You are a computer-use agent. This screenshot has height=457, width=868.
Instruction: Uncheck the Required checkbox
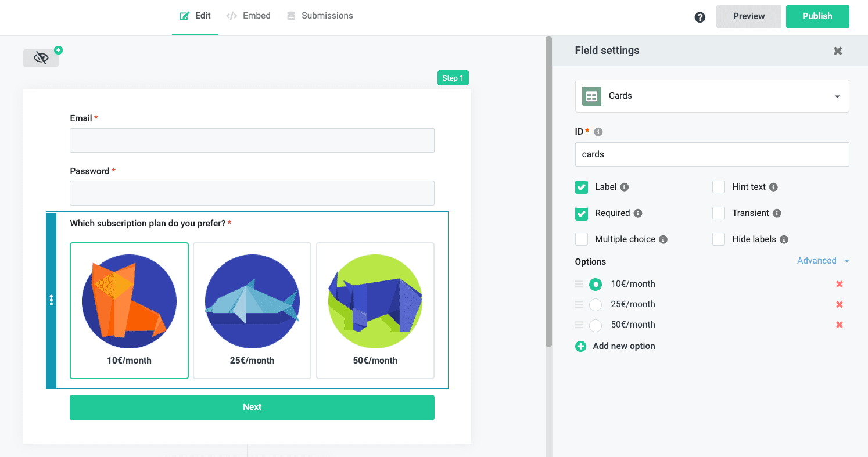pyautogui.click(x=582, y=213)
